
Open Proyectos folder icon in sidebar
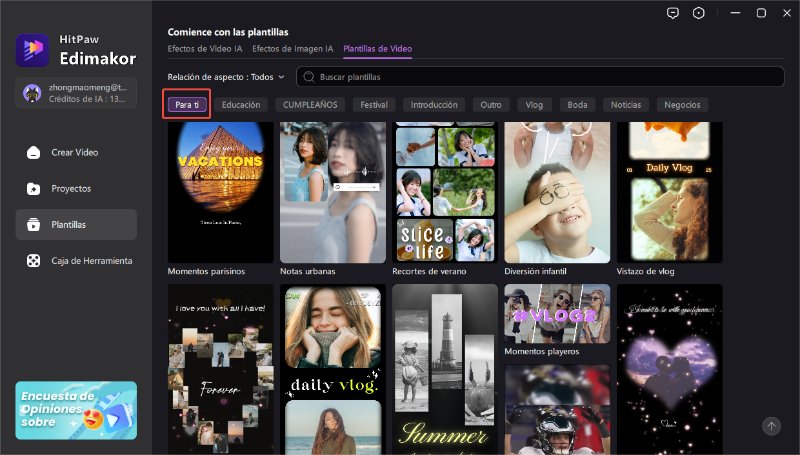[x=33, y=188]
